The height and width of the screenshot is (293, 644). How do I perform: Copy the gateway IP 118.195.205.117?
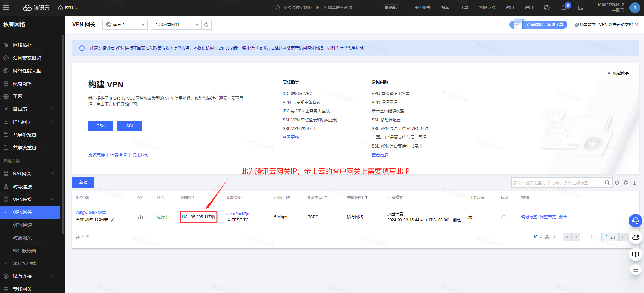213,217
